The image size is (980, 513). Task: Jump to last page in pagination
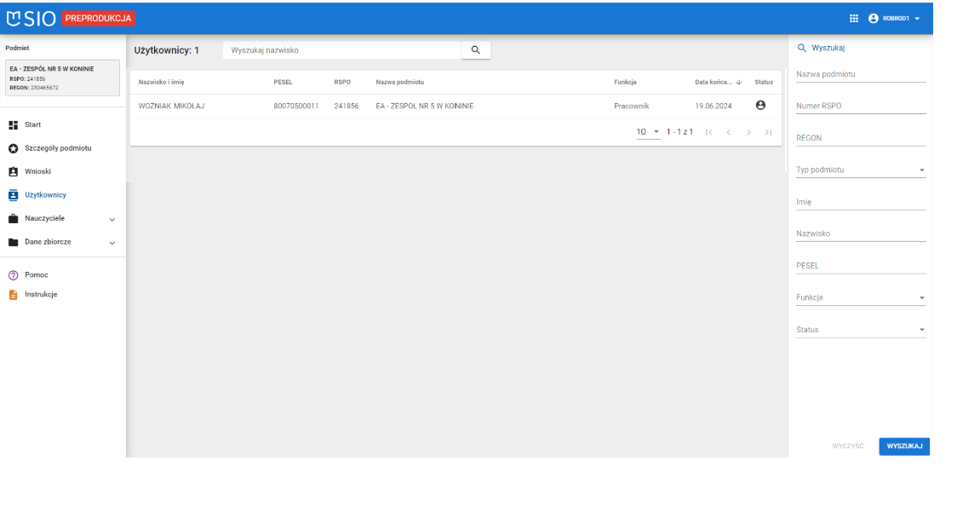pos(768,132)
